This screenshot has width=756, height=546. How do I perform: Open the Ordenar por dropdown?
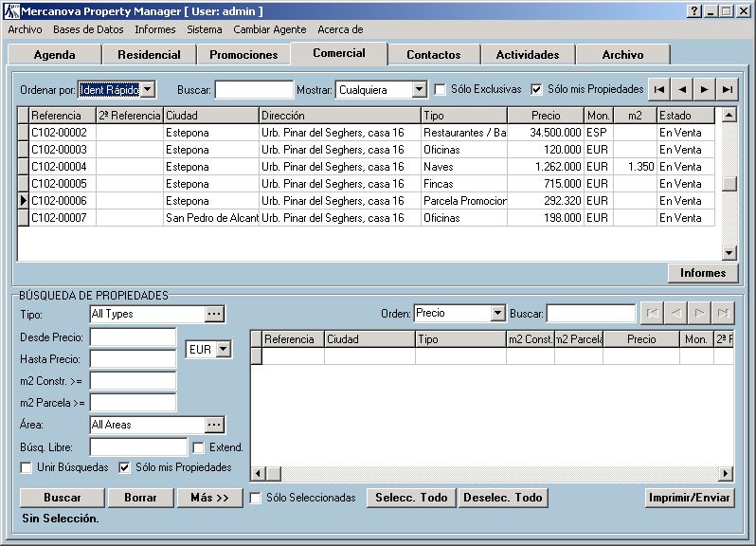click(x=148, y=89)
